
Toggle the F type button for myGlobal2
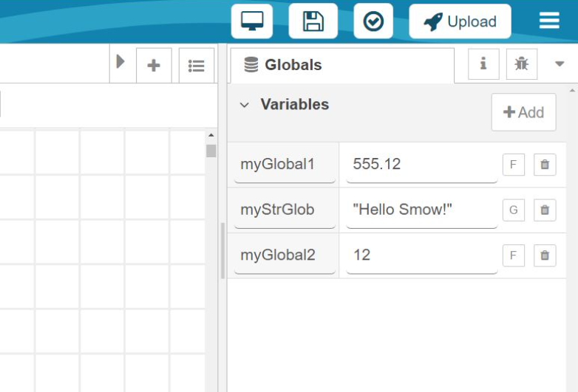(514, 255)
